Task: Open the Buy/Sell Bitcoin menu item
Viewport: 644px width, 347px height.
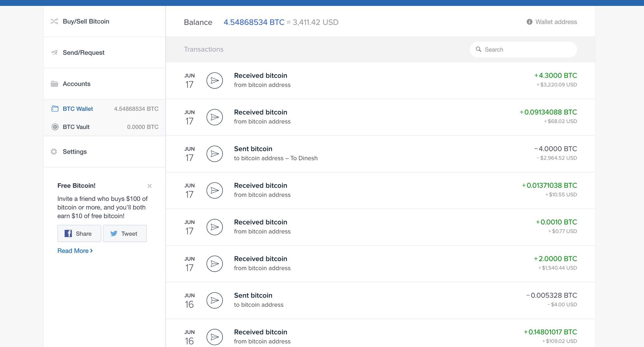Action: (86, 21)
